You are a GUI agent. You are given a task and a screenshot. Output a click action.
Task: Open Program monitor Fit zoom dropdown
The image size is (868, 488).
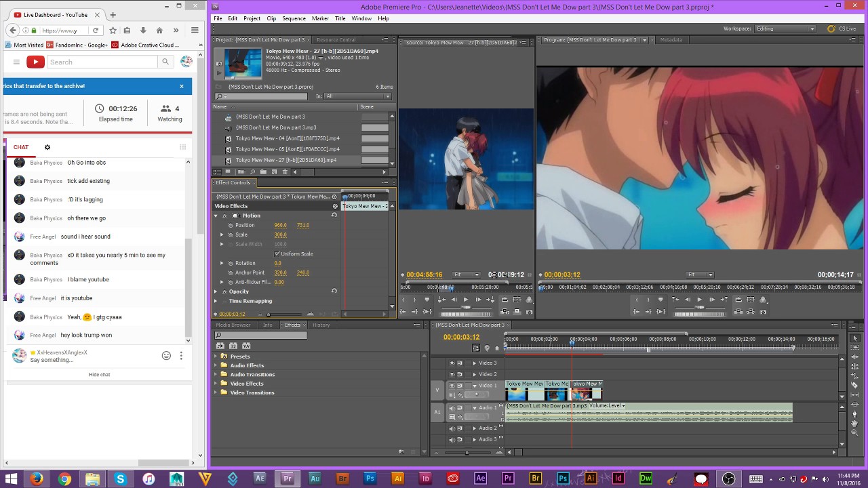pos(700,274)
